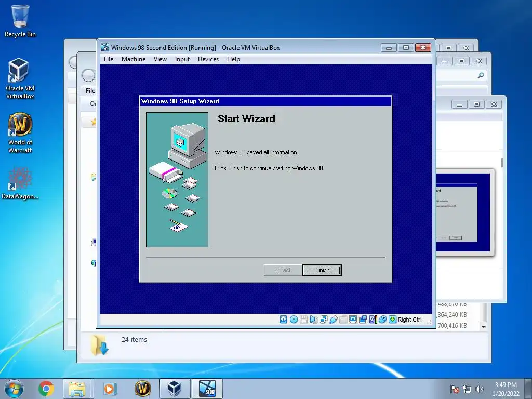Minimize the Windows 98 VM window
The image size is (532, 399).
tap(389, 47)
